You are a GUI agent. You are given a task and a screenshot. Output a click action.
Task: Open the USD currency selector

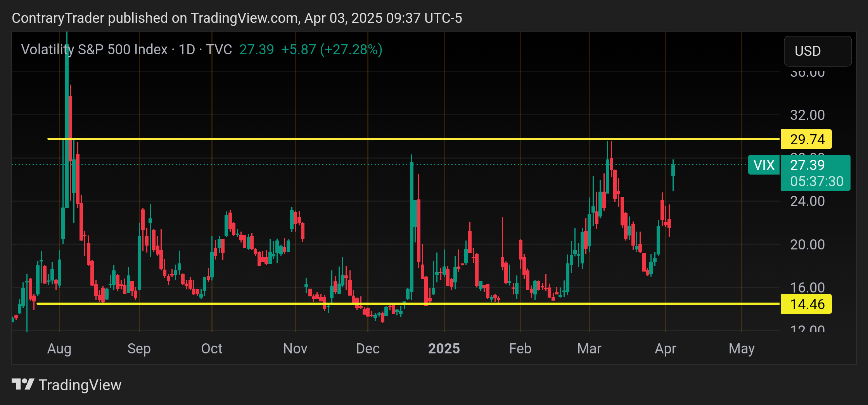coord(818,51)
